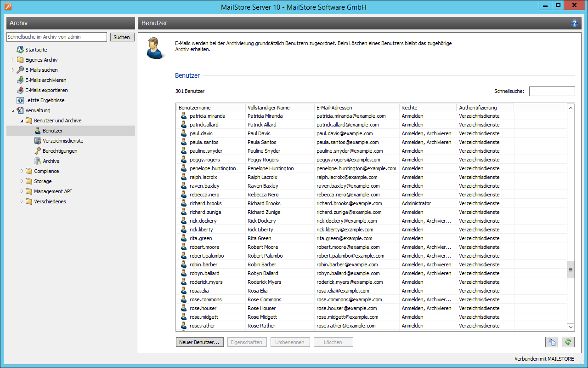
Task: Focus the archive quick search field
Action: click(57, 37)
